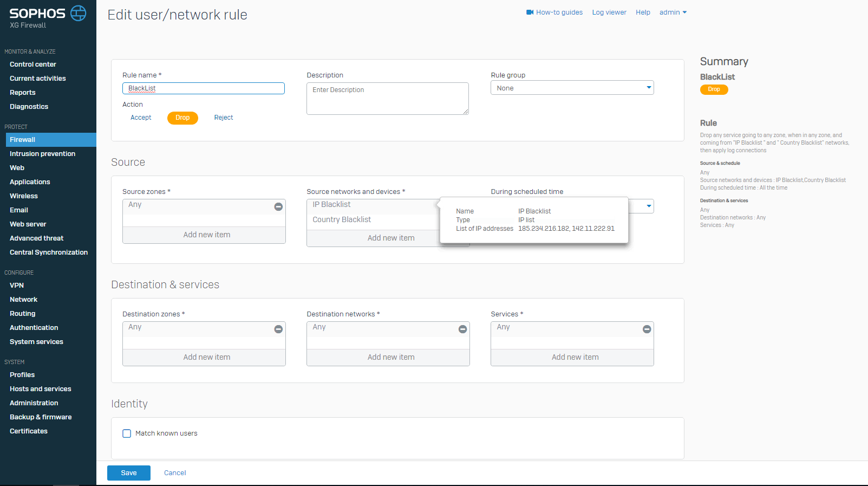
Task: Add new item to Source zones
Action: (206, 235)
